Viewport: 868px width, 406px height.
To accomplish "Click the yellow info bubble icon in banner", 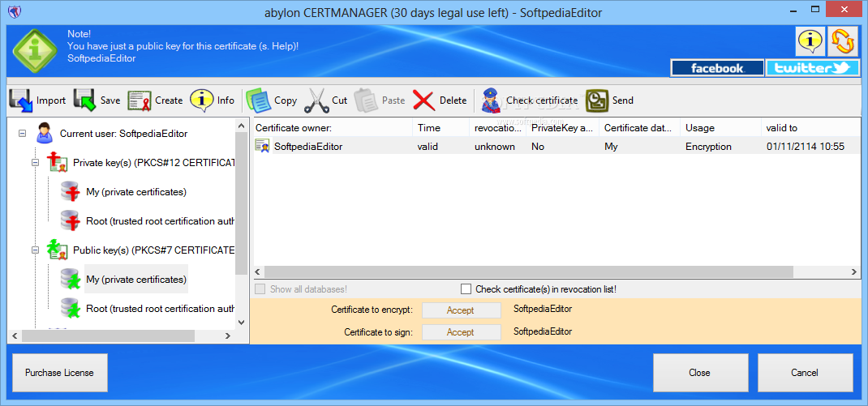I will (811, 41).
